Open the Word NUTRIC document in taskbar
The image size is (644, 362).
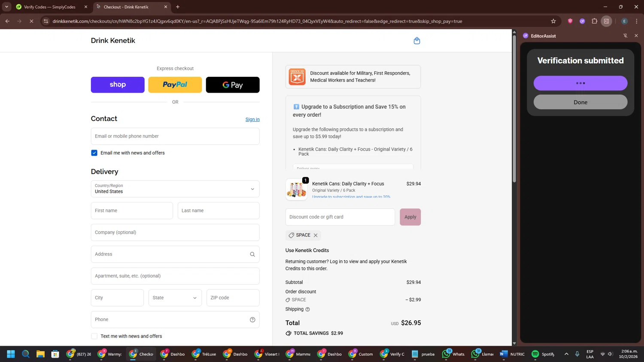512,354
